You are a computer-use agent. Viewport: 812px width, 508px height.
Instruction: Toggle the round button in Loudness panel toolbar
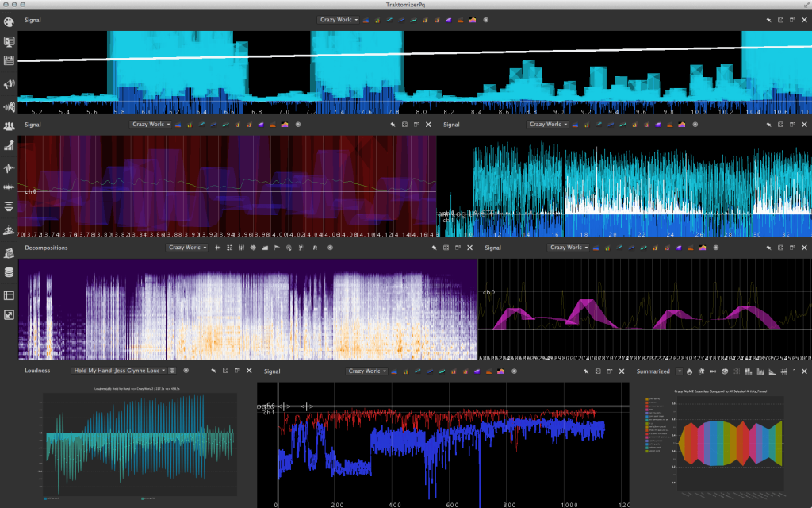click(x=186, y=371)
